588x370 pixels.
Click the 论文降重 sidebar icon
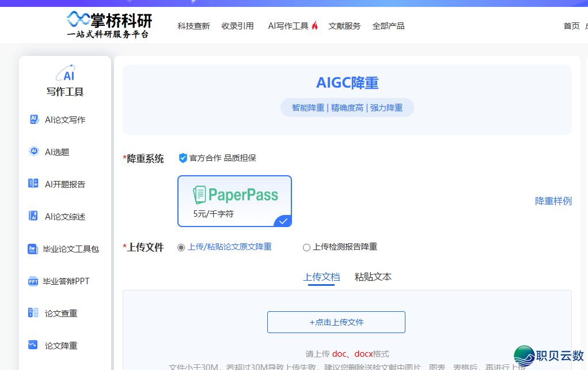click(33, 345)
